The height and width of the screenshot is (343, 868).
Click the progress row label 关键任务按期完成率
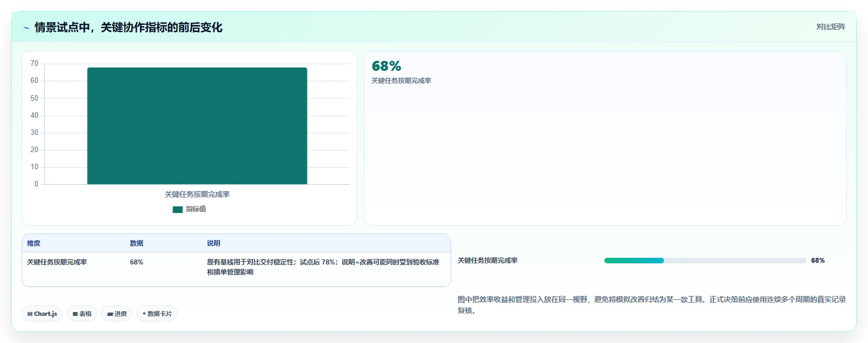click(x=488, y=261)
